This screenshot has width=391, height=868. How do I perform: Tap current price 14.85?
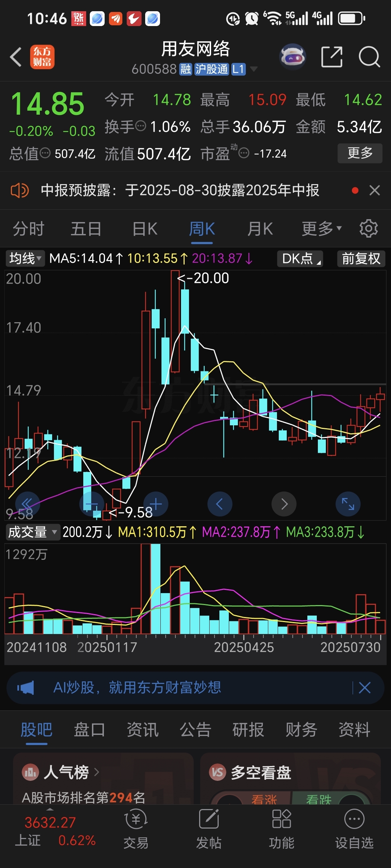click(x=47, y=104)
